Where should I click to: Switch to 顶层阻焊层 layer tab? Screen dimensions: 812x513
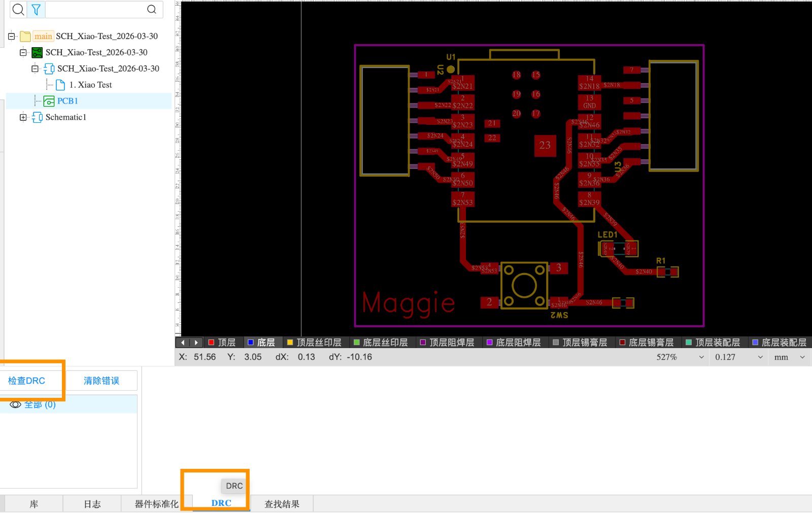coord(447,343)
